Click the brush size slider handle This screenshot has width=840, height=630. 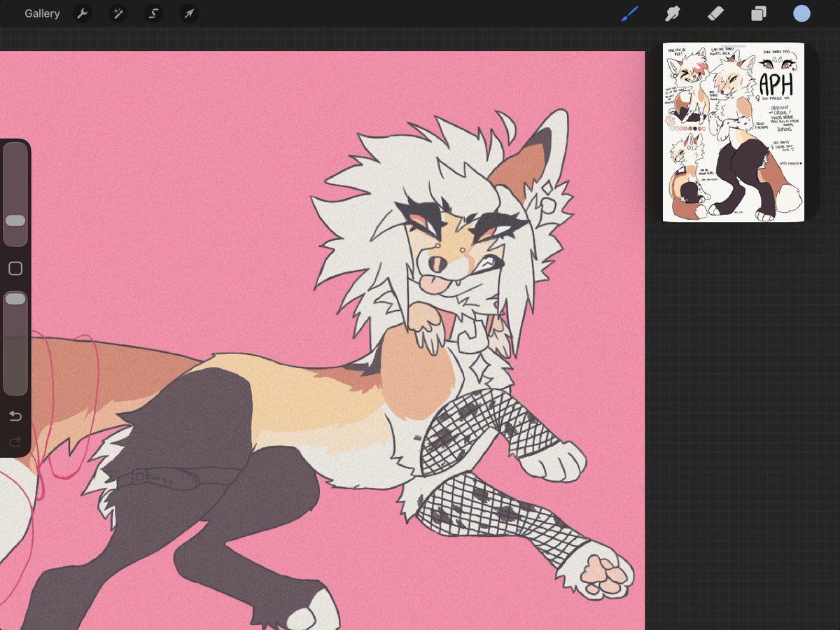pos(15,220)
